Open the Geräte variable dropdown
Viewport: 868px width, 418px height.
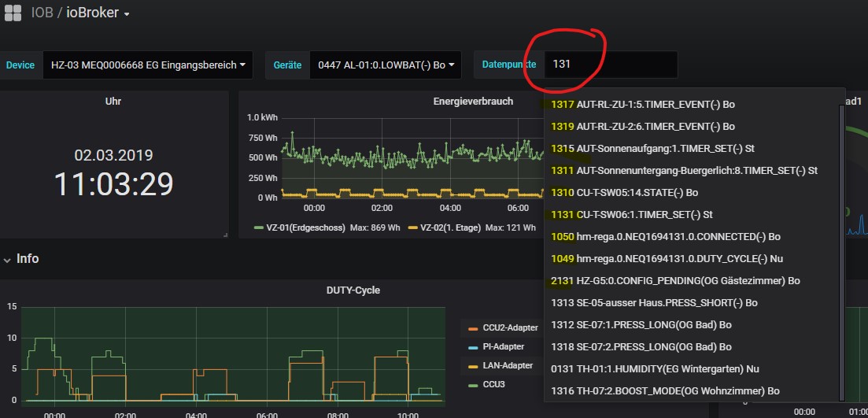click(x=385, y=65)
